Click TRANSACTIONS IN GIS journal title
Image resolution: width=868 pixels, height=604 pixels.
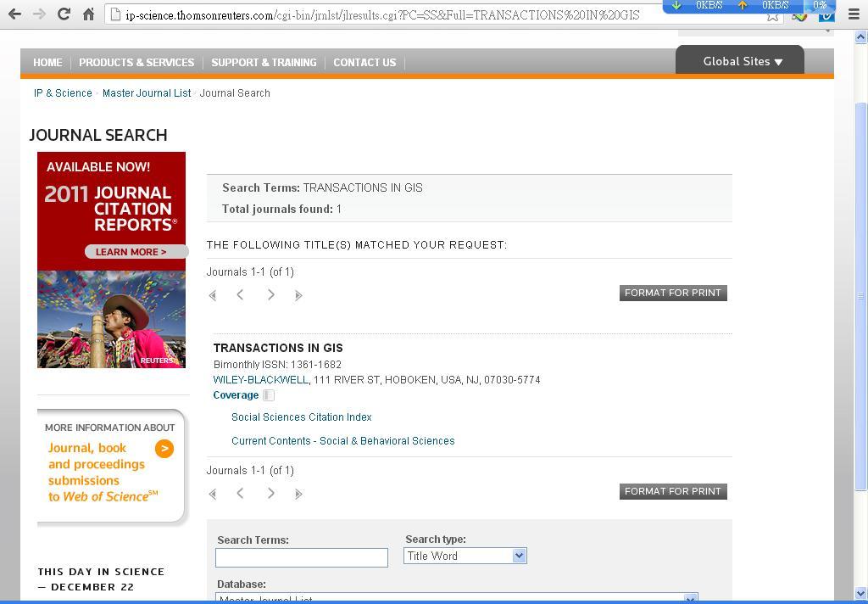(278, 348)
